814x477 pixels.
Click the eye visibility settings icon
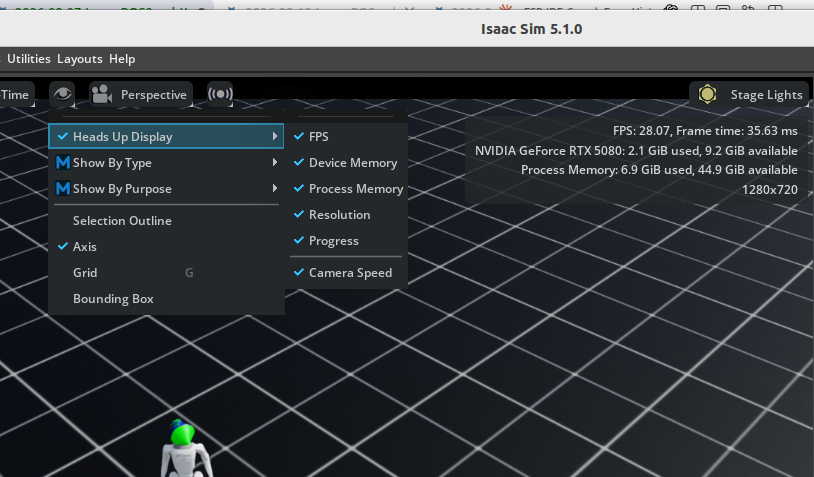click(x=62, y=94)
